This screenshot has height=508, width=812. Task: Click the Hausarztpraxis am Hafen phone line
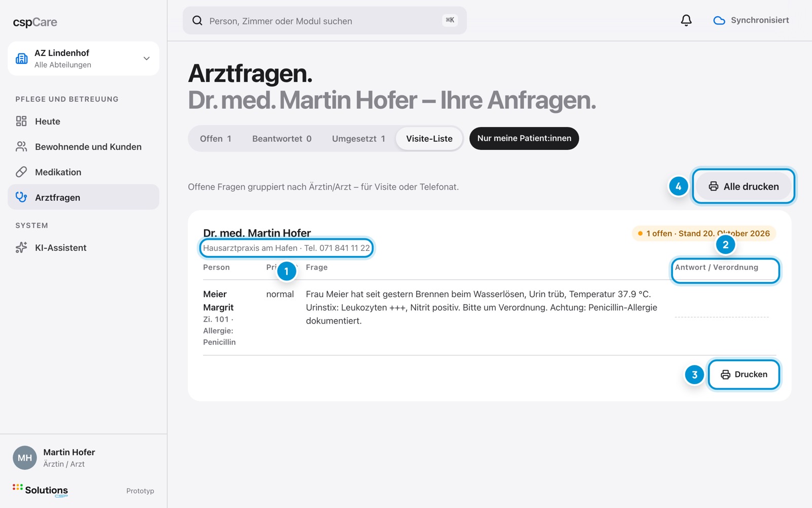[286, 248]
